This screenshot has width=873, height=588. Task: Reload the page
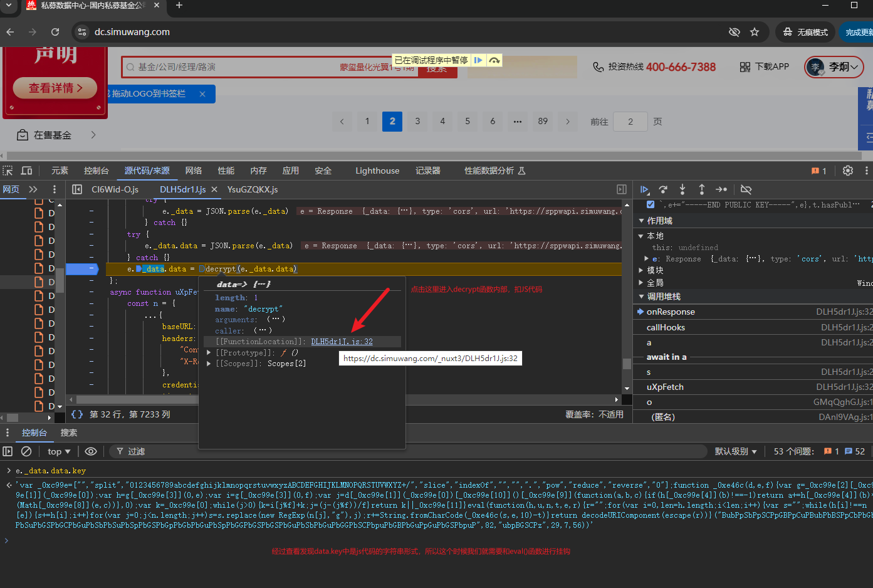pyautogui.click(x=55, y=32)
